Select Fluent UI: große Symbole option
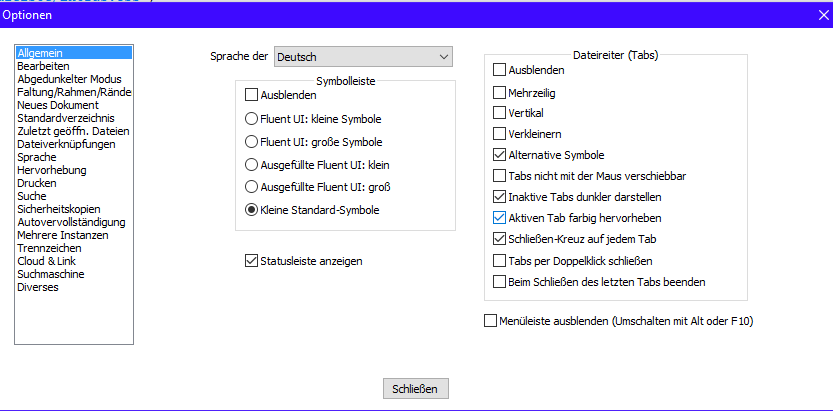This screenshot has height=411, width=833. 252,141
